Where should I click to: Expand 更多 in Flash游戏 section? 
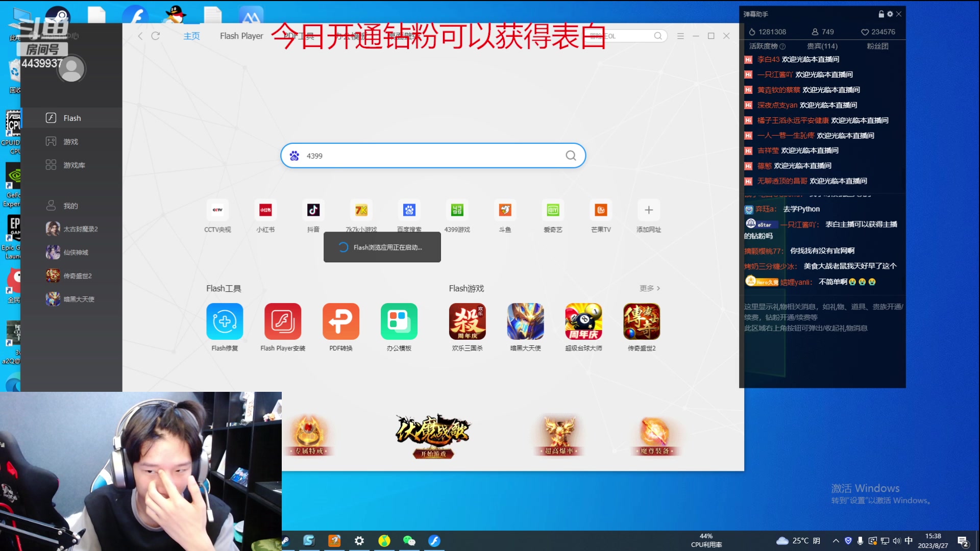coord(650,288)
